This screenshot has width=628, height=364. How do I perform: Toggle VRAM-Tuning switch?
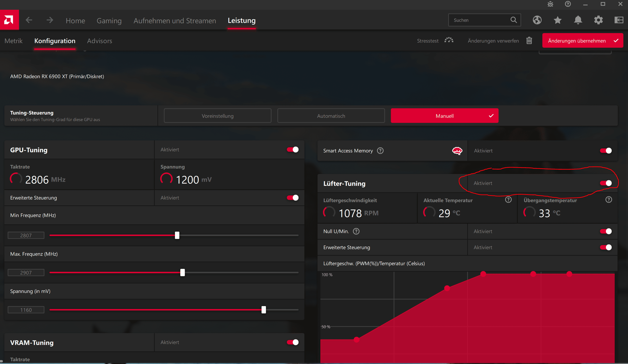tap(292, 342)
